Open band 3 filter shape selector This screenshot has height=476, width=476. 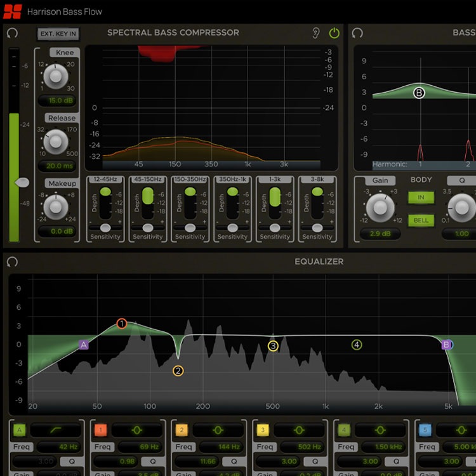(x=299, y=430)
